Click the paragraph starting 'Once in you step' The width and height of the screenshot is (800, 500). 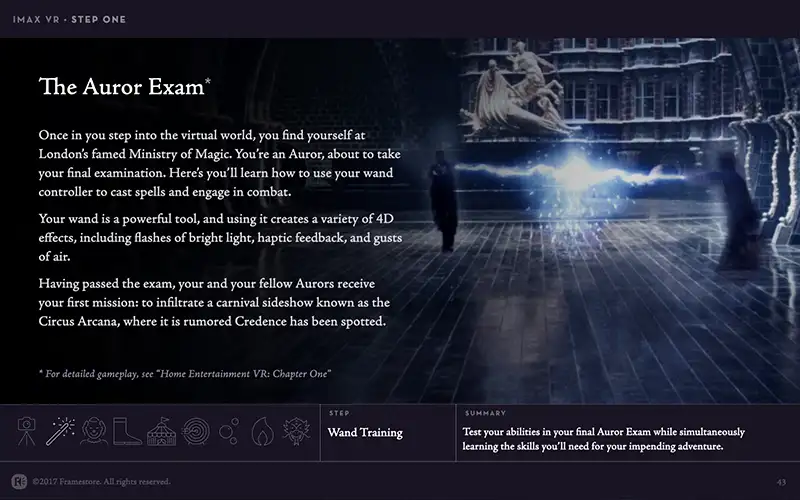point(219,163)
